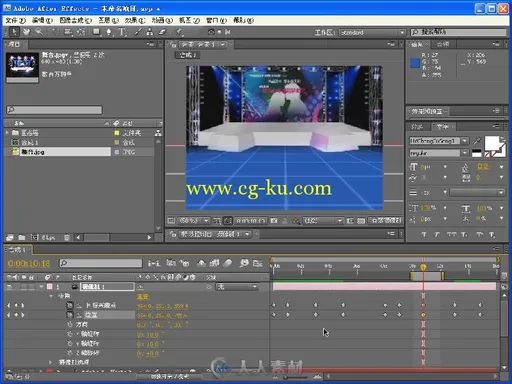Select the Unified Camera tool
512x384 pixels.
[x=68, y=32]
